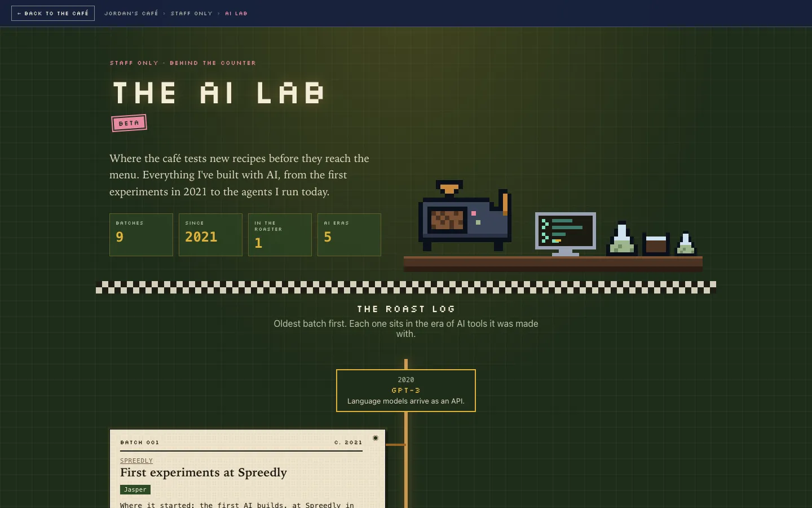Open the First experiments at Spreedly title
The width and height of the screenshot is (812, 508).
coord(204,472)
